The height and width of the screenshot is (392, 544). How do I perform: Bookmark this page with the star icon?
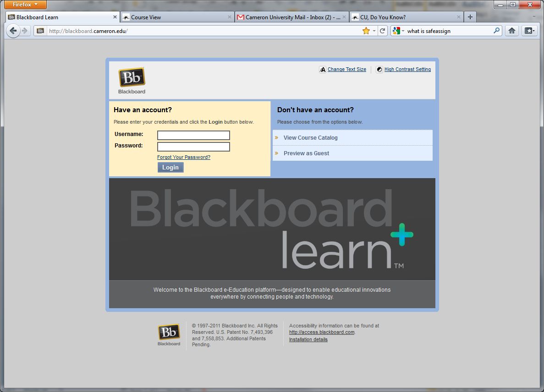click(366, 31)
